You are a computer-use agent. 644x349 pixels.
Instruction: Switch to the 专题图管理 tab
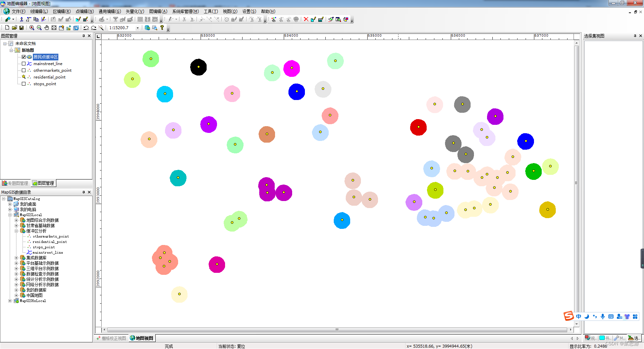point(15,183)
